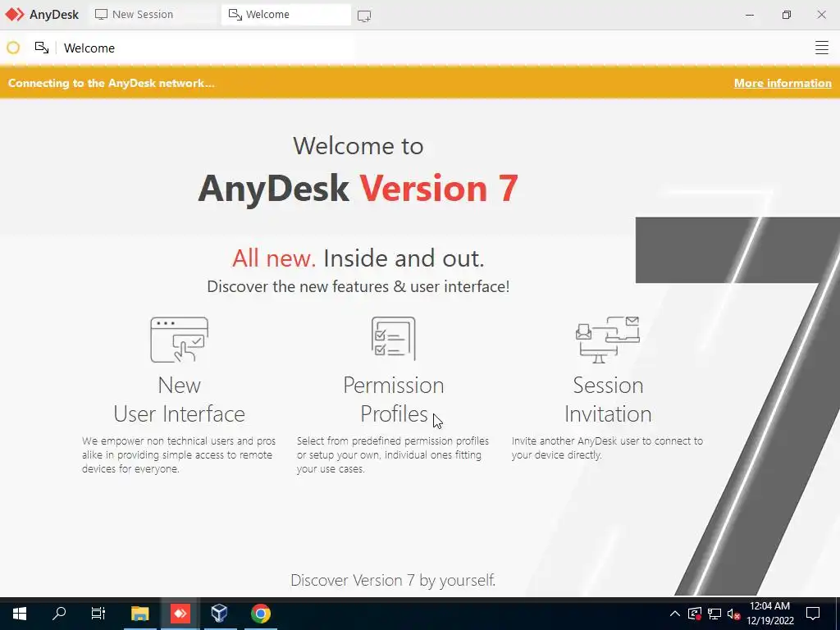Open a new tab with plus monitor icon
The height and width of the screenshot is (630, 840).
[x=364, y=16]
